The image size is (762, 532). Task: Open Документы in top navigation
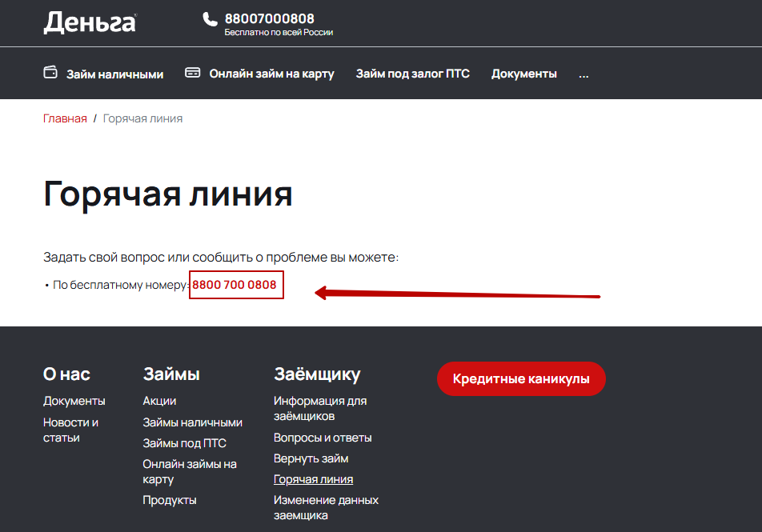[523, 74]
